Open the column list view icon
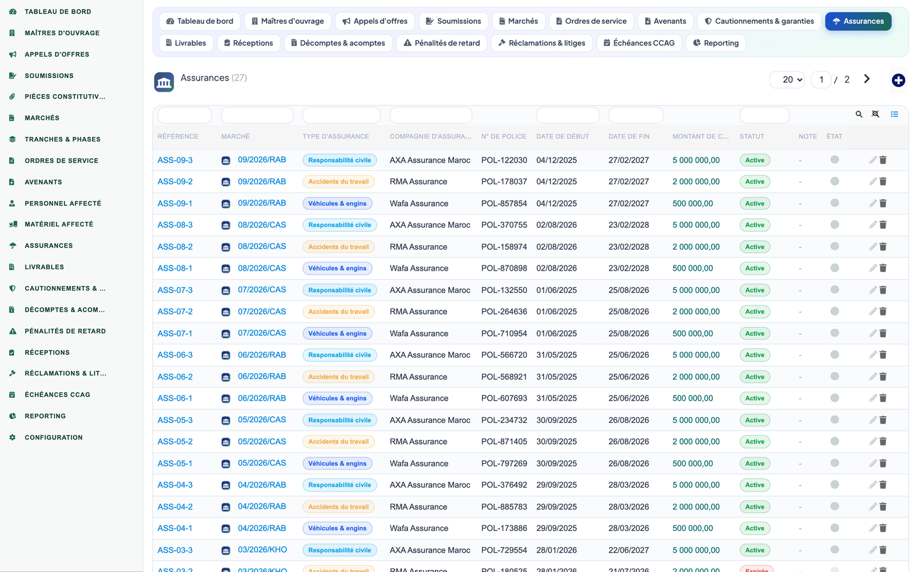This screenshot has height=572, width=924. click(x=895, y=114)
